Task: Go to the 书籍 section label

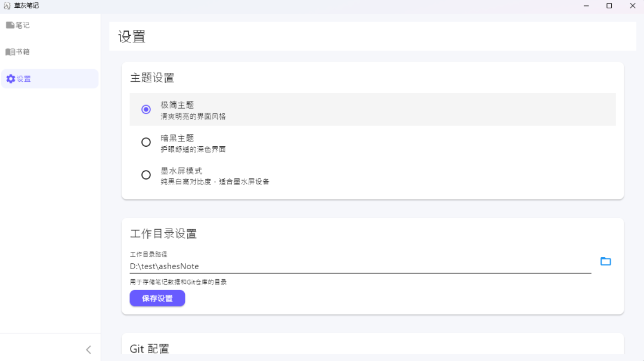Action: (x=23, y=52)
